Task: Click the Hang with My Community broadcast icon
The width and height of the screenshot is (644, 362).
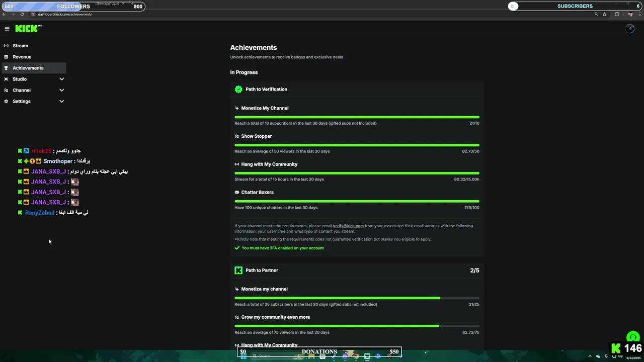Action: tap(237, 164)
